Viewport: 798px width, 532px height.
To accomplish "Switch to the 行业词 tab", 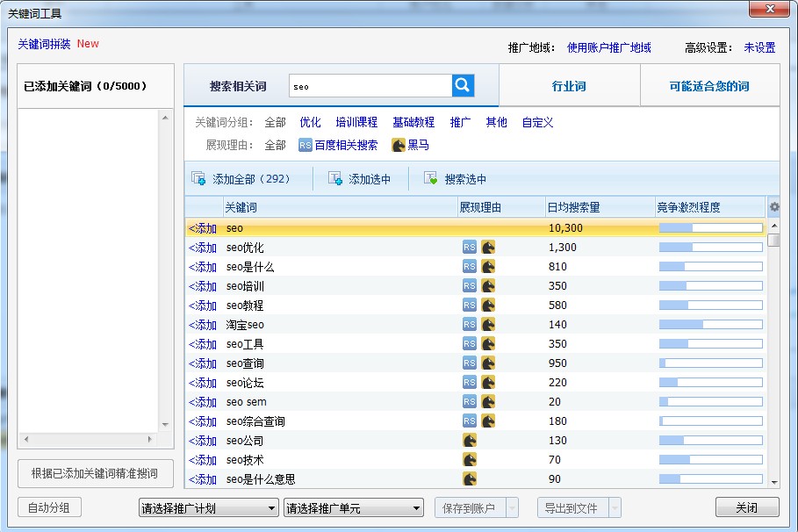I will point(569,86).
